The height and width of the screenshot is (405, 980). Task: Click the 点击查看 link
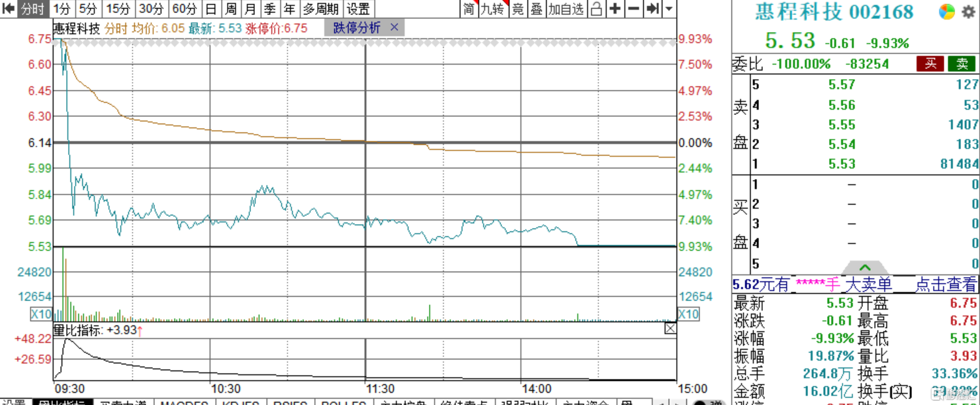(946, 285)
